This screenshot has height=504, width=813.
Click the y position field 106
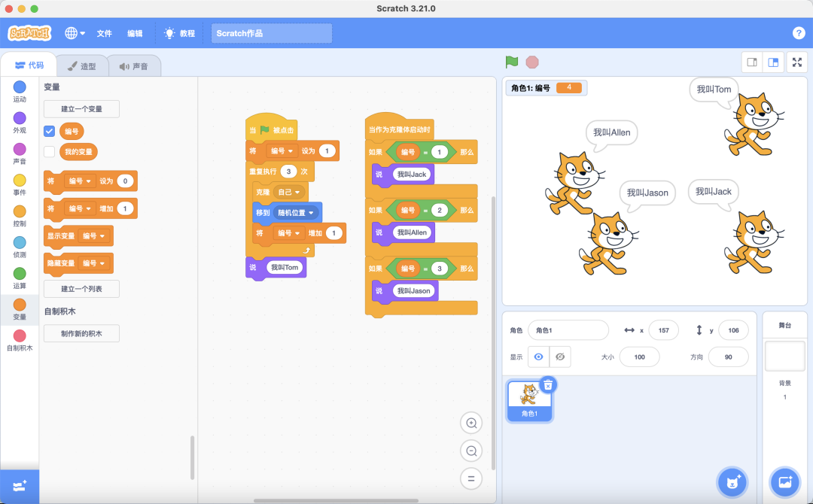733,330
